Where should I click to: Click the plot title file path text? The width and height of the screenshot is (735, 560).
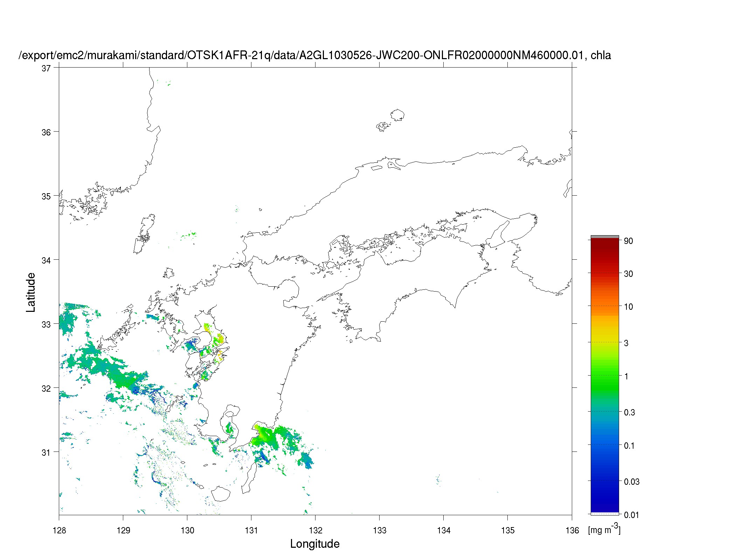pos(315,55)
